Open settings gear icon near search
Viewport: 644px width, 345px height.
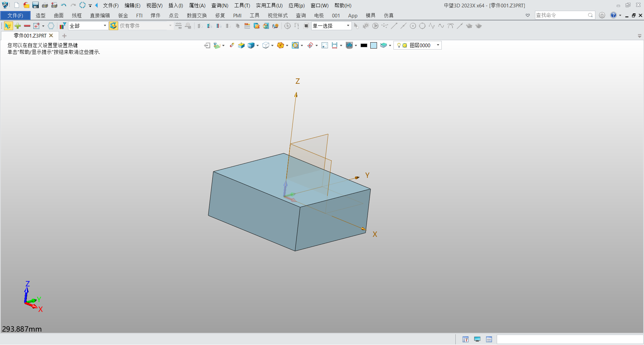(x=602, y=15)
